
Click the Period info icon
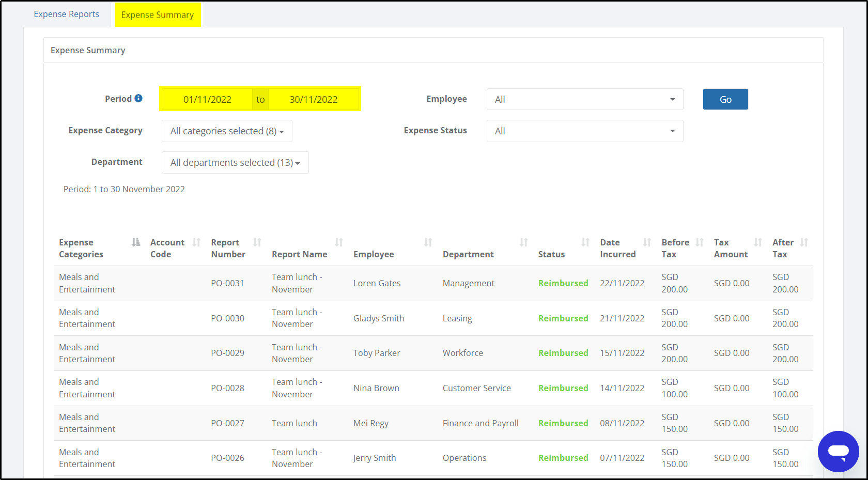coord(138,98)
